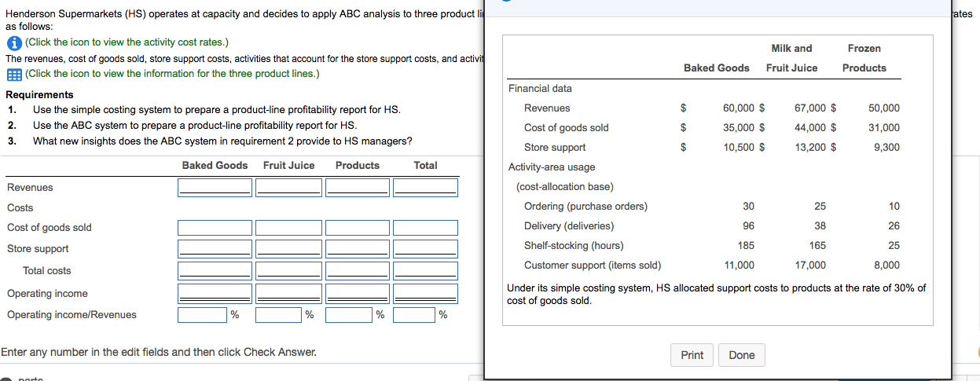The width and height of the screenshot is (980, 381).
Task: Select the Operating income/Revenues percent Products field
Action: [350, 315]
